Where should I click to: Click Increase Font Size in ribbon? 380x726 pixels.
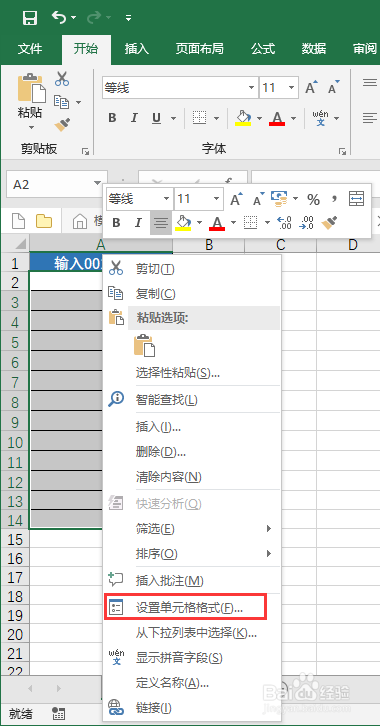tap(311, 87)
